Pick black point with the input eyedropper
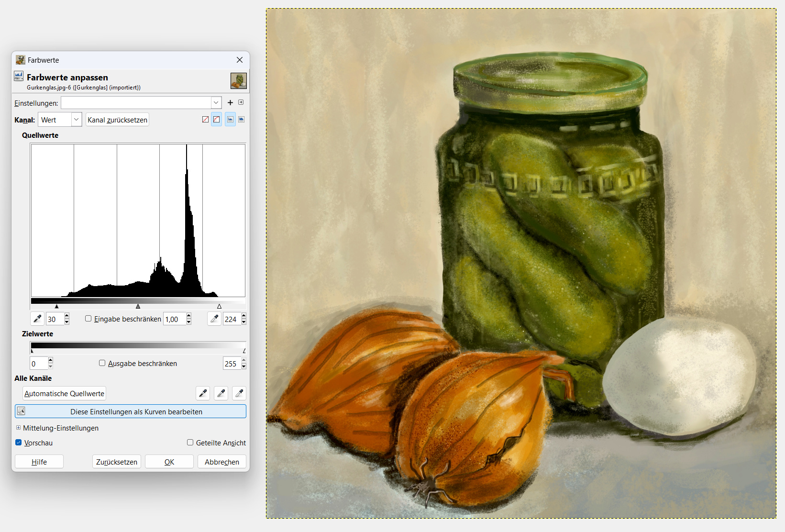The width and height of the screenshot is (785, 532). click(37, 319)
